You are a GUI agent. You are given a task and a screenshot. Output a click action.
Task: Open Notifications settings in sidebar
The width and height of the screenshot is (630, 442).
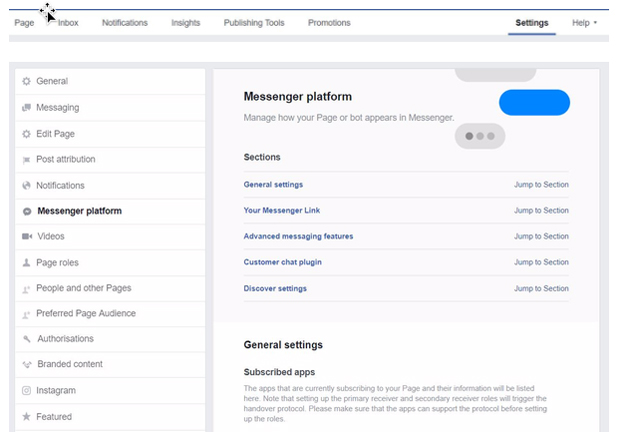point(110,186)
